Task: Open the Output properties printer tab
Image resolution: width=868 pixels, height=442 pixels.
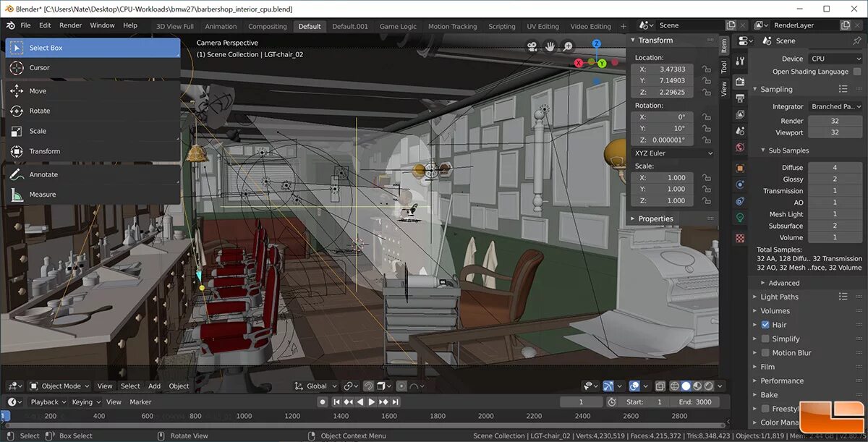Action: tap(740, 98)
